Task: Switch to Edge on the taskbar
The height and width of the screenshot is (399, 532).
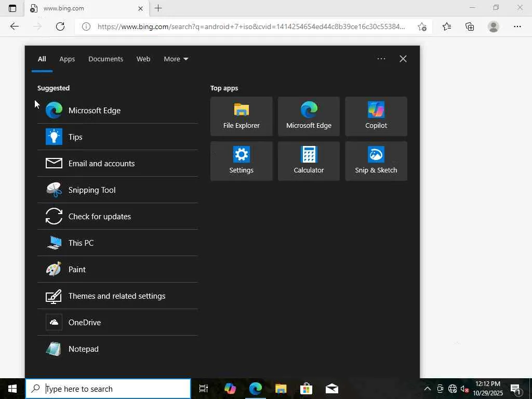Action: coord(256,389)
